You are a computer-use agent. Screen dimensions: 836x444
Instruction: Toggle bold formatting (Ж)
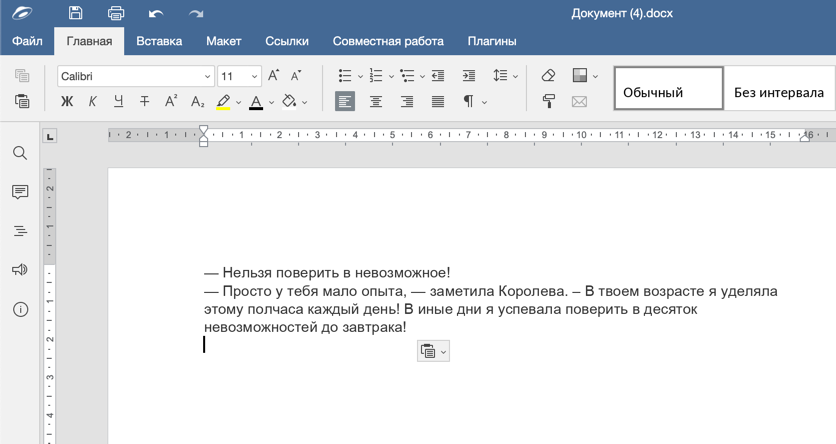pyautogui.click(x=67, y=101)
